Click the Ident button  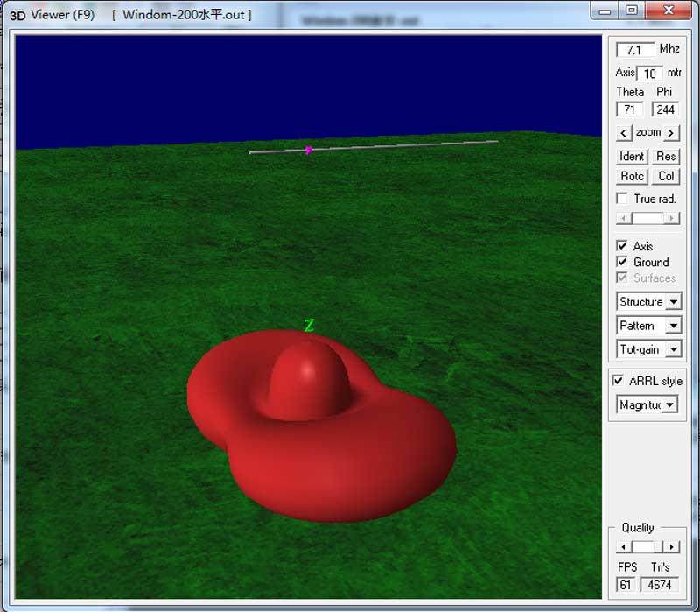632,157
